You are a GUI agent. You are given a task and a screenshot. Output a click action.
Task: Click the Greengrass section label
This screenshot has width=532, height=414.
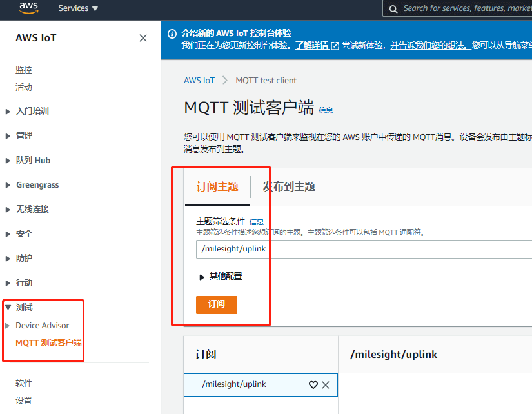37,185
